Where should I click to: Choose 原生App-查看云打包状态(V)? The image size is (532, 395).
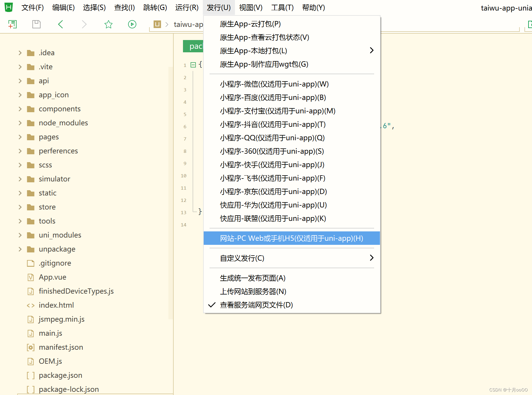click(292, 37)
